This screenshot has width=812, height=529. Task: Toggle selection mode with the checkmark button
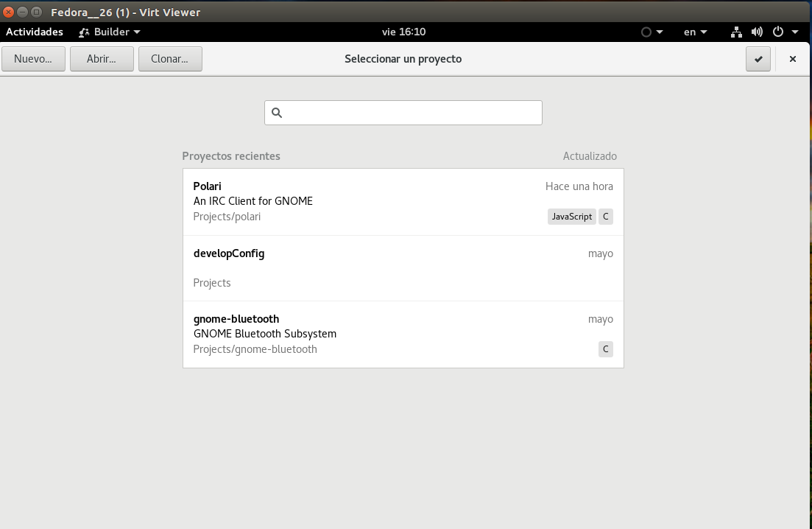pyautogui.click(x=758, y=59)
